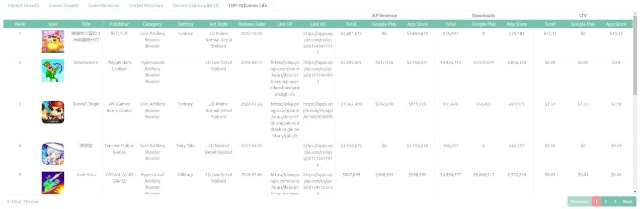
Task: Click the table's vertical scrollbar
Action: pyautogui.click(x=635, y=60)
